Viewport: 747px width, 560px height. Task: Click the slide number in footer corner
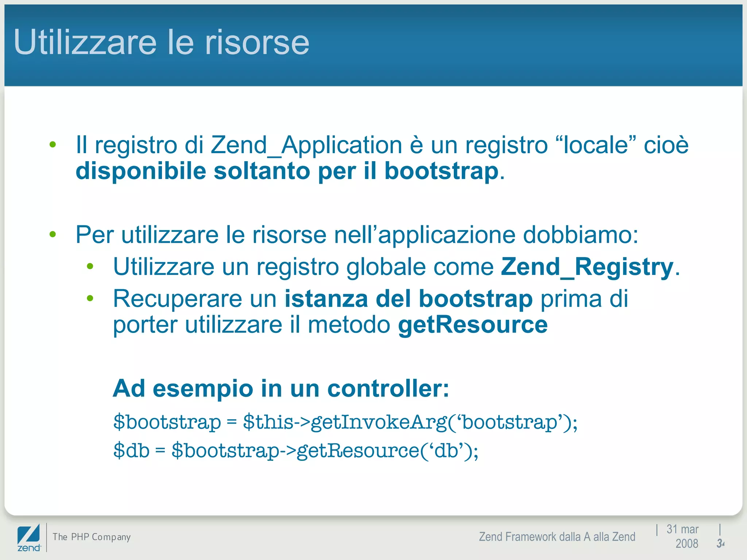pyautogui.click(x=720, y=543)
